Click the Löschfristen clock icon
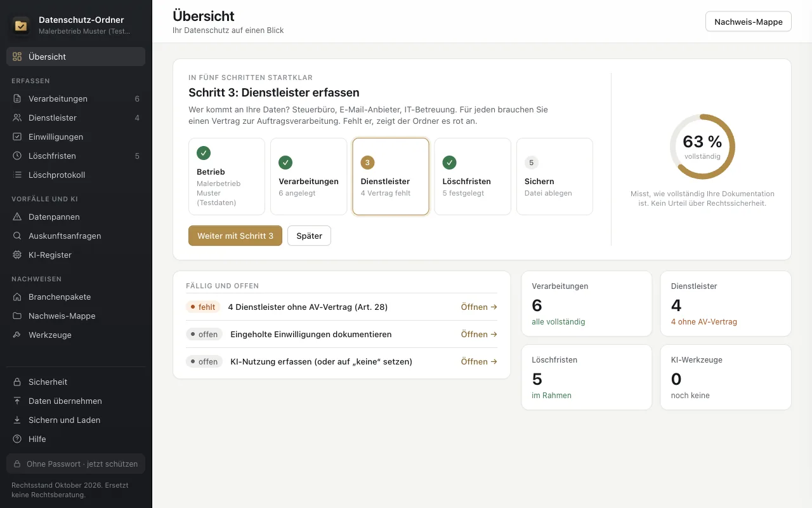This screenshot has height=508, width=812. pyautogui.click(x=17, y=156)
